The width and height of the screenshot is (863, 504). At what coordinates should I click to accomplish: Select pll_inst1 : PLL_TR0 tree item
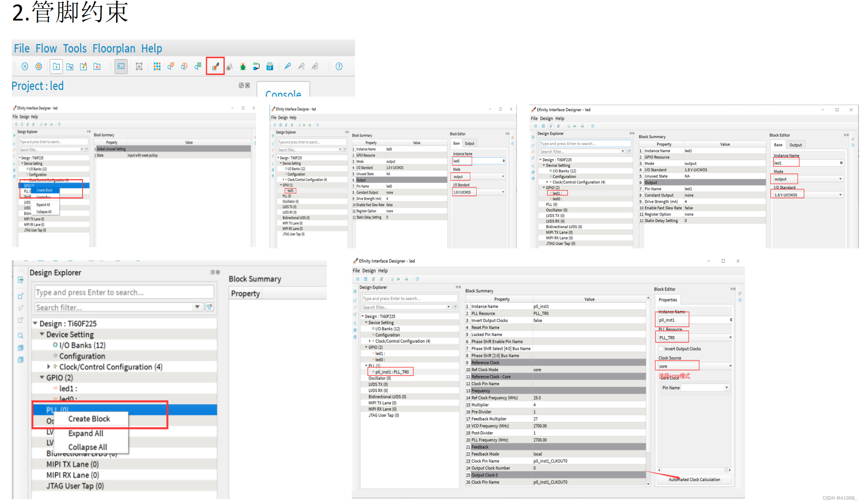[392, 372]
